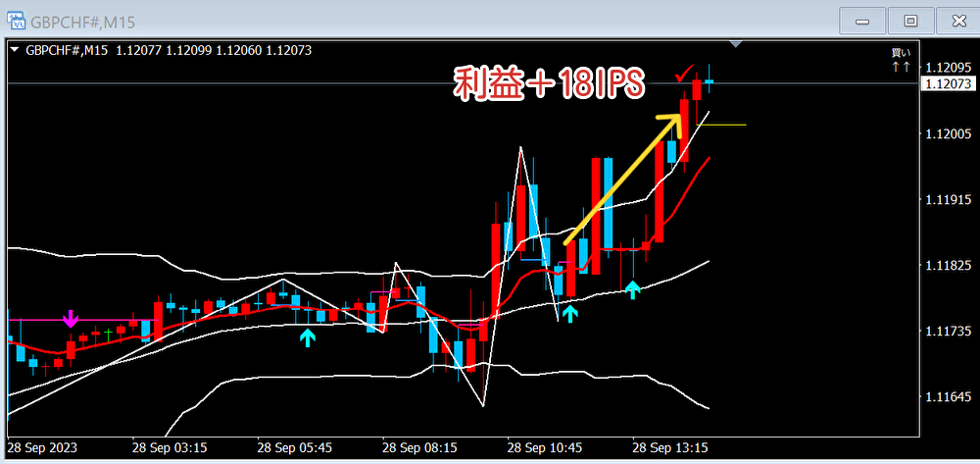Click the red checkmark above the last candles
Image resolution: width=980 pixels, height=464 pixels.
click(686, 75)
